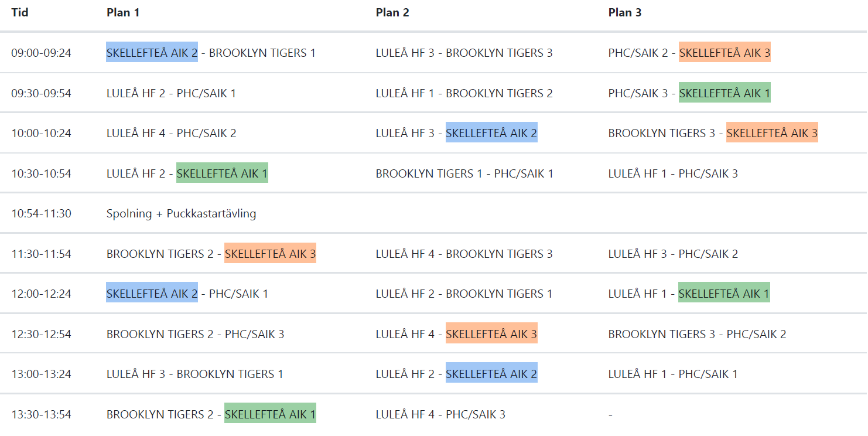This screenshot has height=436, width=868.
Task: Click green SKELLEFTEÅ AIK 1 in 13:30 row
Action: point(270,414)
